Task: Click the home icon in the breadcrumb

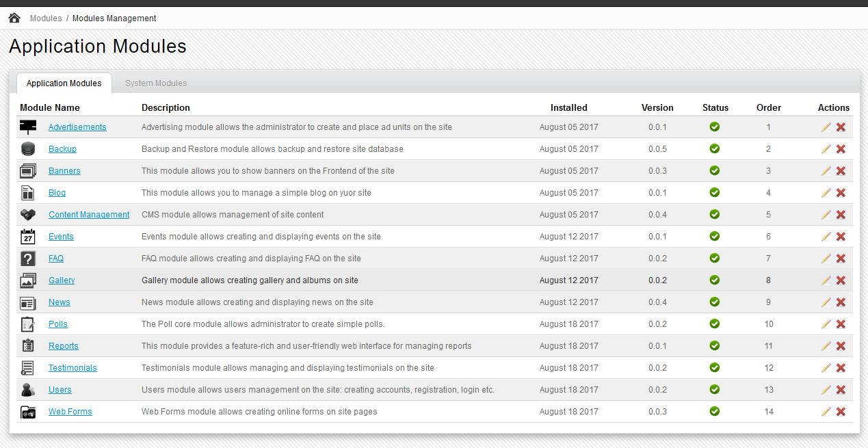Action: pos(14,17)
